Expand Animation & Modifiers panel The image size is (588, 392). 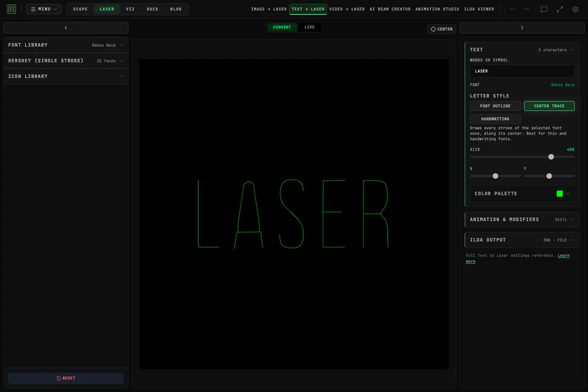coord(522,220)
